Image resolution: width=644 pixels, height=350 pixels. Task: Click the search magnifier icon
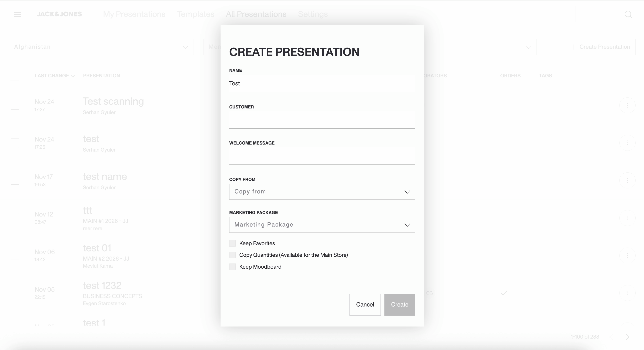click(x=628, y=14)
